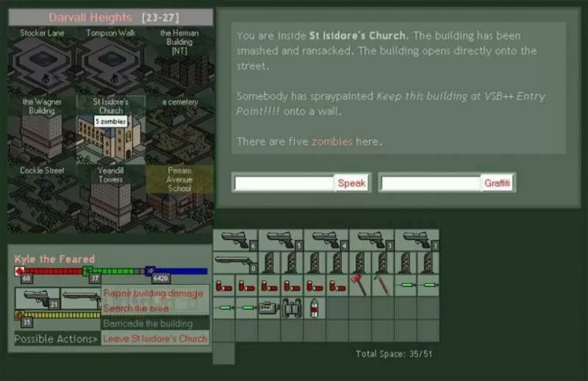The height and width of the screenshot is (381, 588).
Task: Select the inventory pistol with 6 rounds
Action: (235, 241)
